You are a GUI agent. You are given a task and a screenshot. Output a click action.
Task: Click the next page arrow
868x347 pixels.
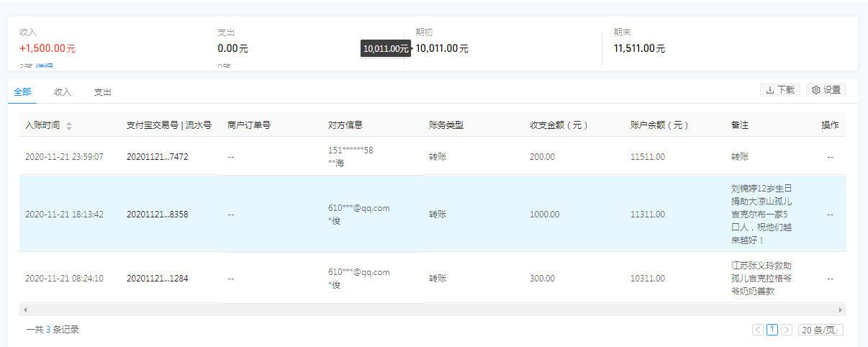[x=787, y=330]
